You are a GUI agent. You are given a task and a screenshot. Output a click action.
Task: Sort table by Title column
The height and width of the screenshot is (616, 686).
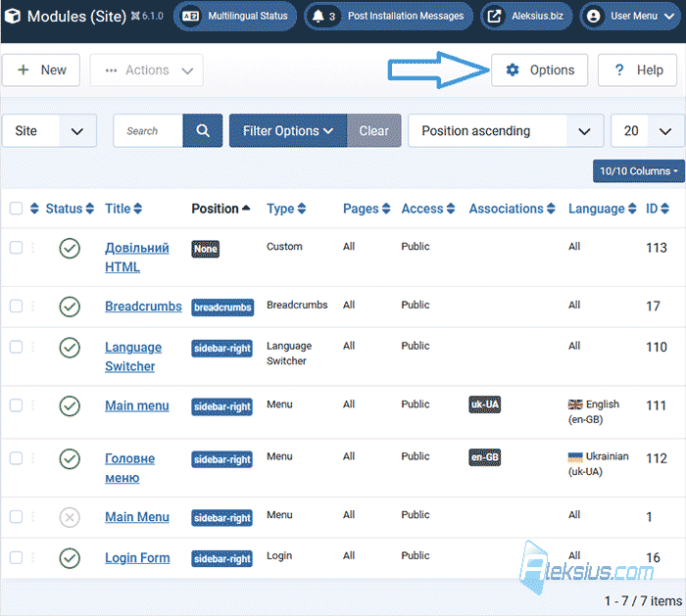[x=123, y=209]
